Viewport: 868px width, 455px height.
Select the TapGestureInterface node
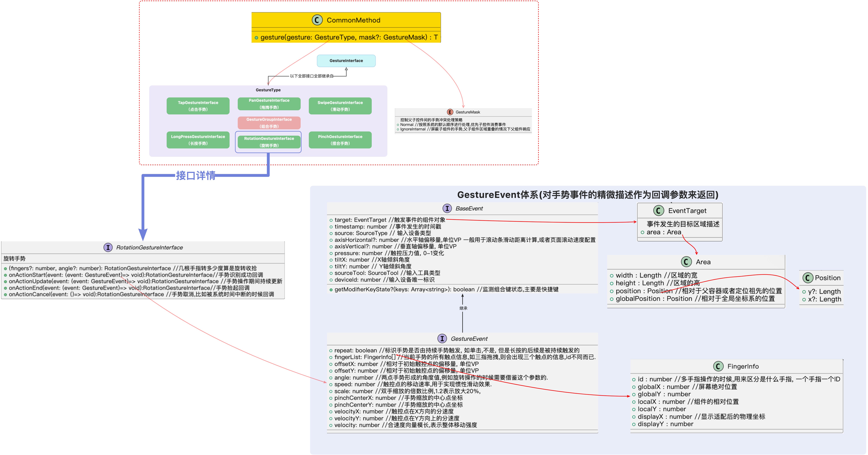198,106
